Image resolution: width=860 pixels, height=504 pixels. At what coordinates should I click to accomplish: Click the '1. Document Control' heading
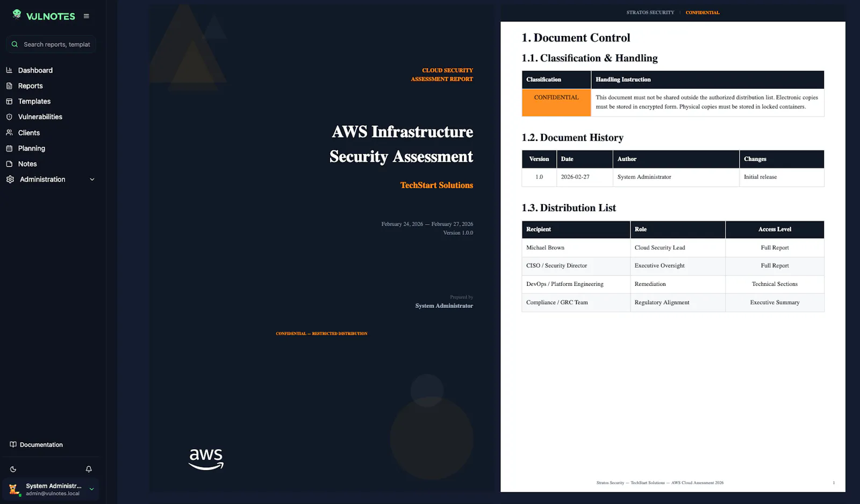576,38
